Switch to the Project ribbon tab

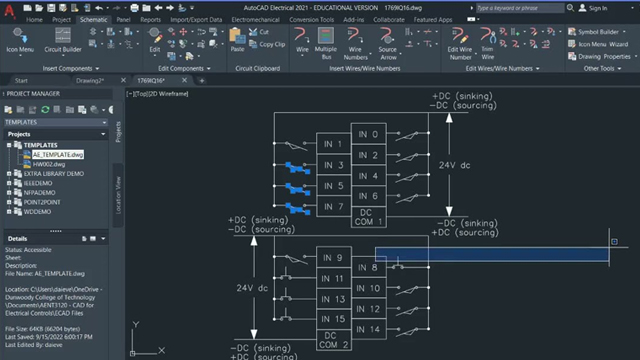pyautogui.click(x=61, y=20)
